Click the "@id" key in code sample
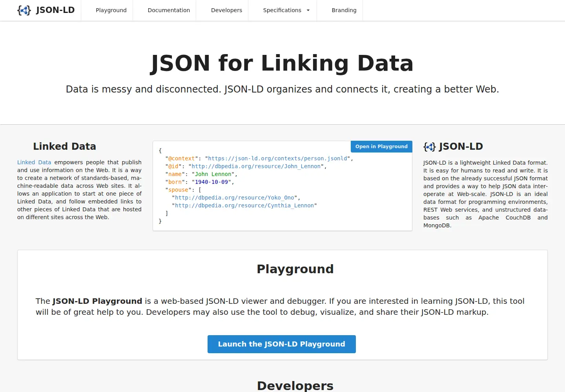Screen dimensions: 565x392 coord(173,166)
